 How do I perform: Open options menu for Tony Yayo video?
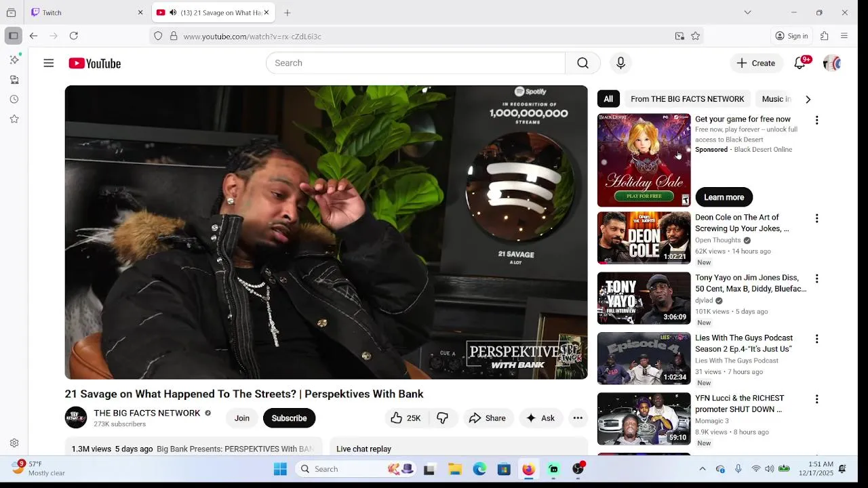[x=816, y=279]
